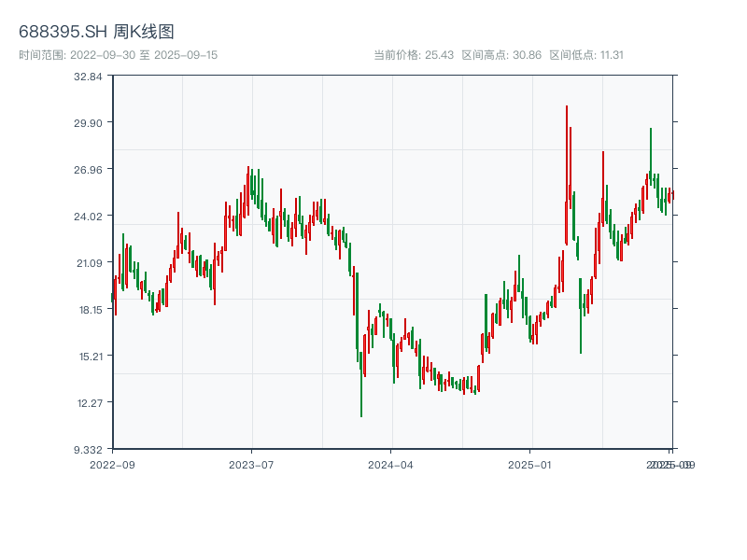747x560 pixels.
Task: Click y-axis label 24.02
Action: (88, 217)
